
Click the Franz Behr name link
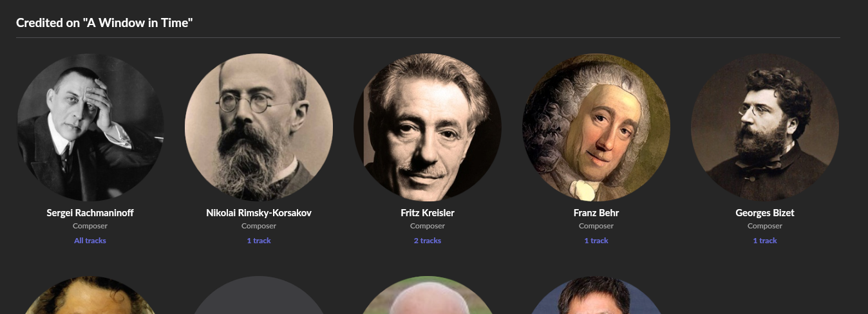pos(596,213)
